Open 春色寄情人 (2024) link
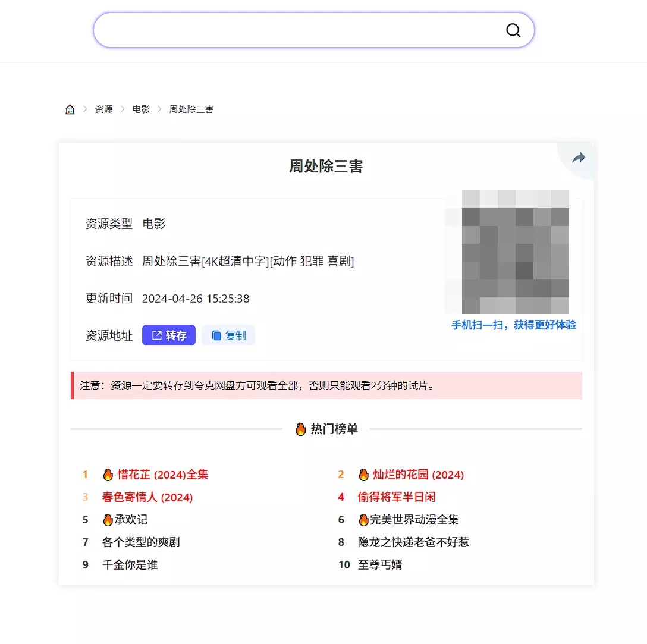 click(x=147, y=497)
